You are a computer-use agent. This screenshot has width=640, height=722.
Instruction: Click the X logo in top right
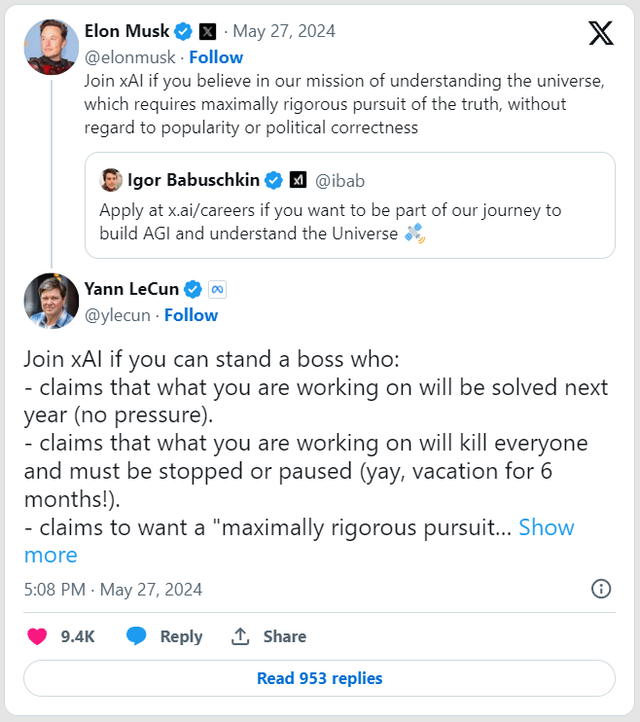click(601, 34)
